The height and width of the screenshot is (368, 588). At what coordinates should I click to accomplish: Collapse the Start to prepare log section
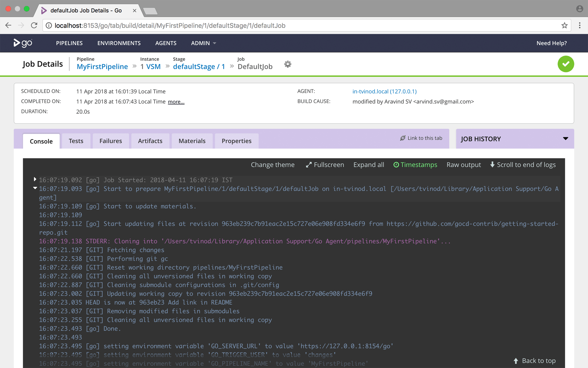(35, 188)
